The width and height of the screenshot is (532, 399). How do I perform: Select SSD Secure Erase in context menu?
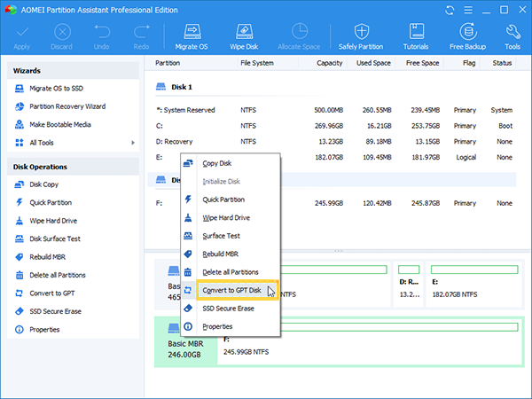pos(231,309)
